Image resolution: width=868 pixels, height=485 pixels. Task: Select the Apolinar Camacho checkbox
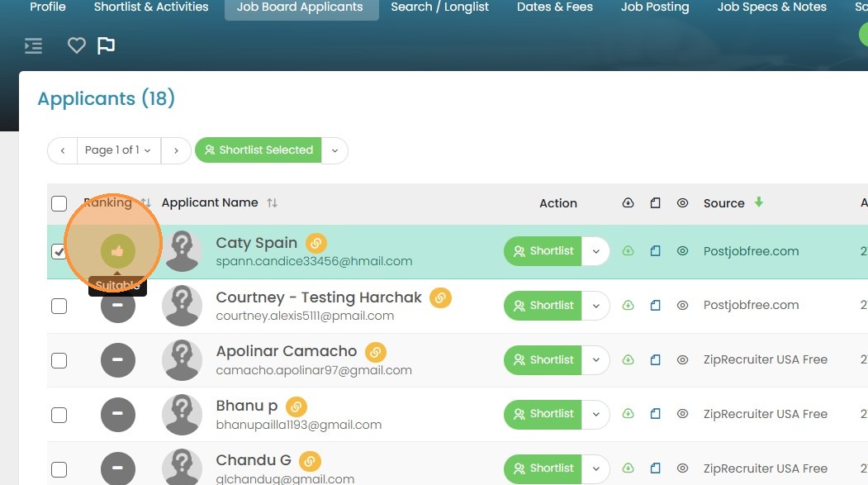click(x=59, y=360)
